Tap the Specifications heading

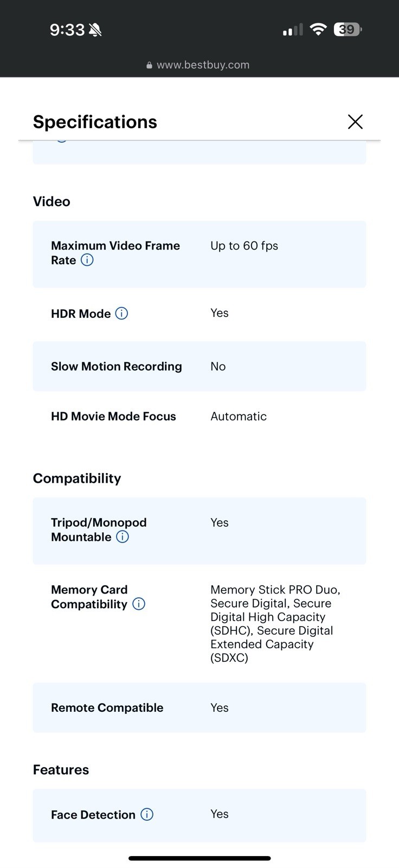[95, 122]
